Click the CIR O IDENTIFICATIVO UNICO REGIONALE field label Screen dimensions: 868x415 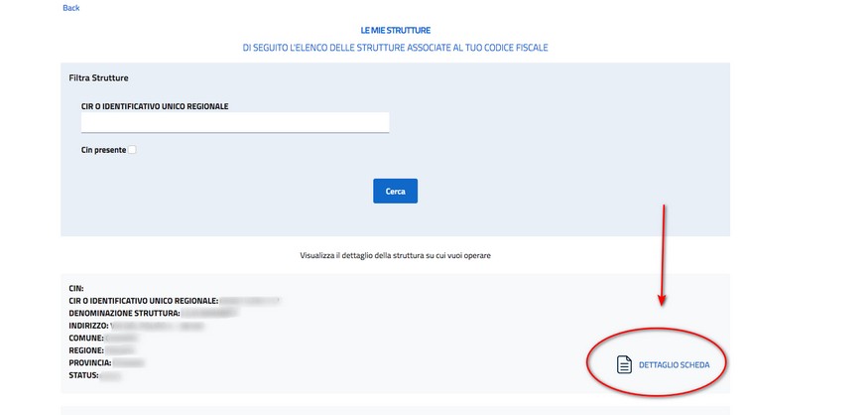162,105
